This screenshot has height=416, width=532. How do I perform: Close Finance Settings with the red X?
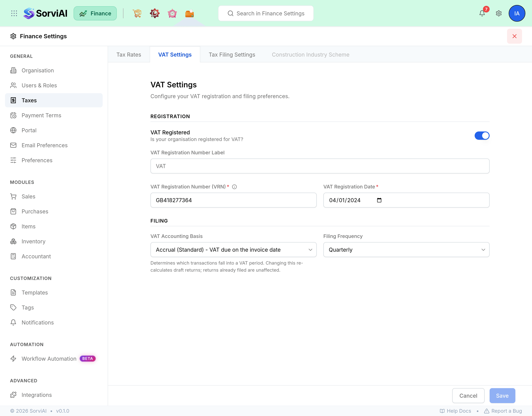[514, 36]
